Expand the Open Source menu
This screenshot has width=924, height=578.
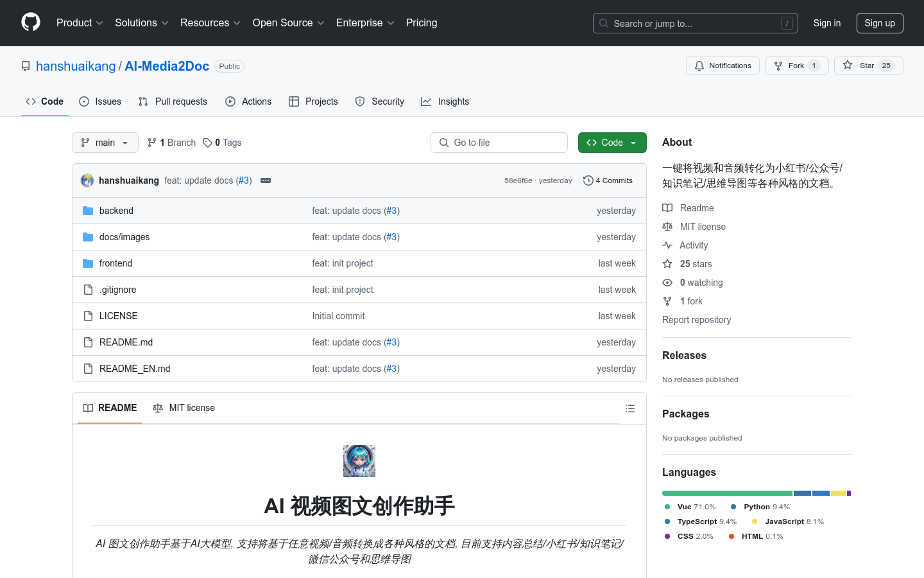(x=289, y=23)
